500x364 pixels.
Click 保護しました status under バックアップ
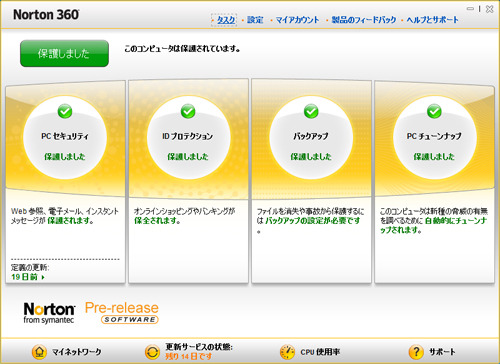point(311,157)
